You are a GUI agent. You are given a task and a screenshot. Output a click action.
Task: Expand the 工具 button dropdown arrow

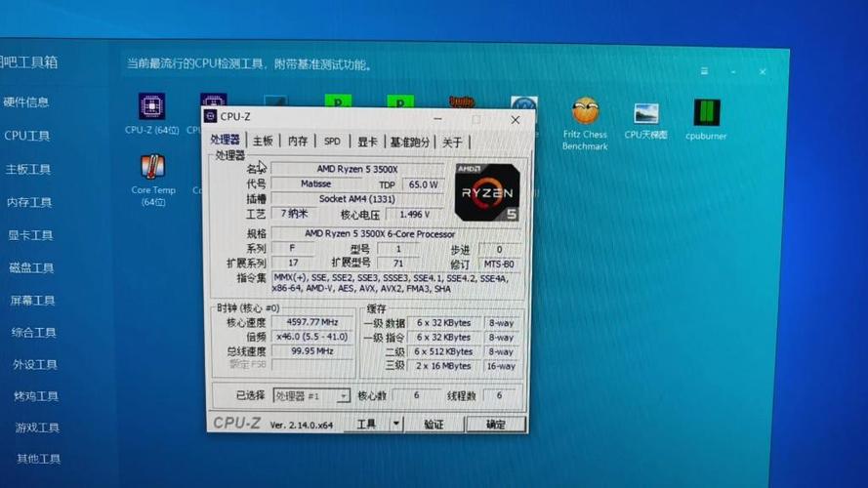pyautogui.click(x=395, y=424)
